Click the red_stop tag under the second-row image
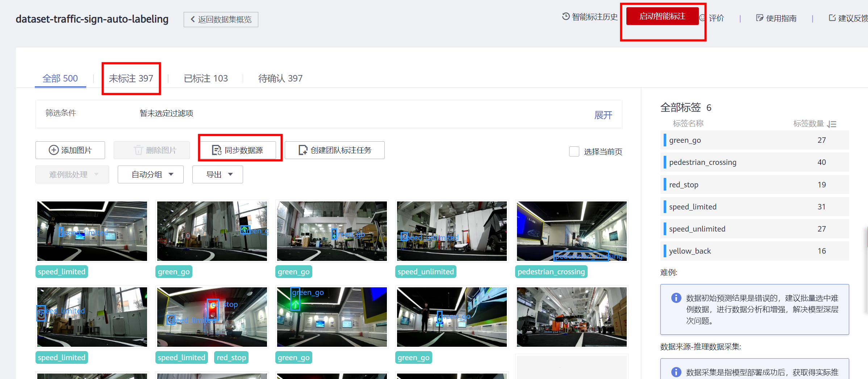The width and height of the screenshot is (868, 379). (x=231, y=357)
